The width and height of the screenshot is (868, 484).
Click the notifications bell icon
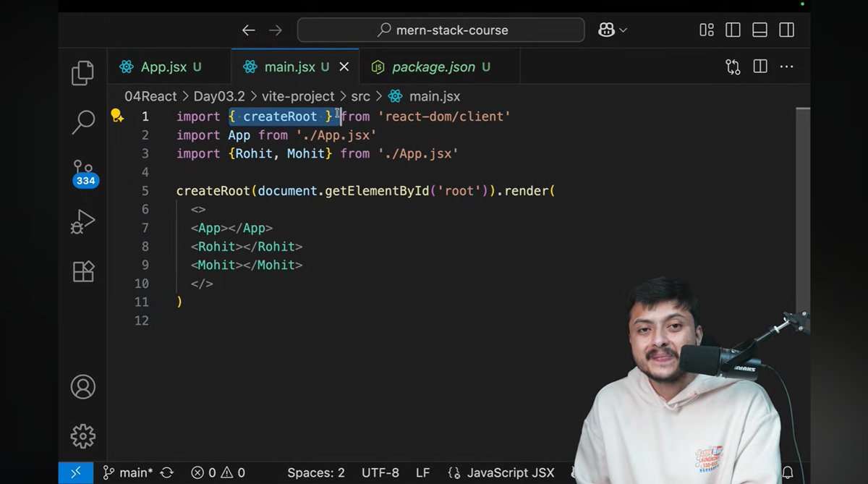pos(788,474)
